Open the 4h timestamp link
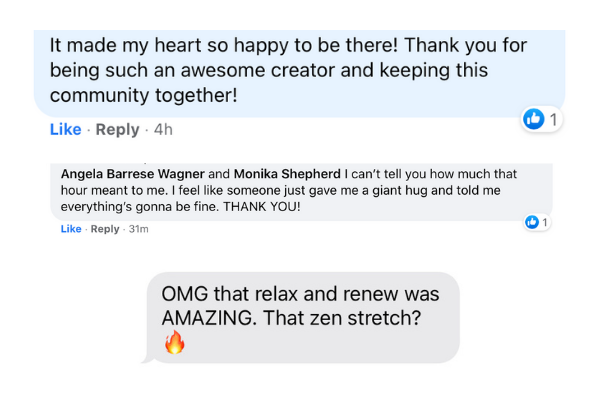Screen dimensions: 600x400 point(164,130)
